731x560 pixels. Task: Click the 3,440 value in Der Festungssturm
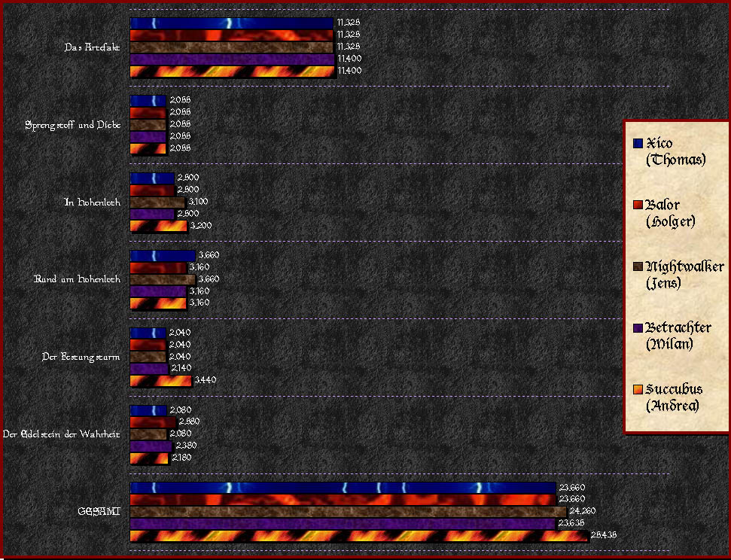[206, 381]
